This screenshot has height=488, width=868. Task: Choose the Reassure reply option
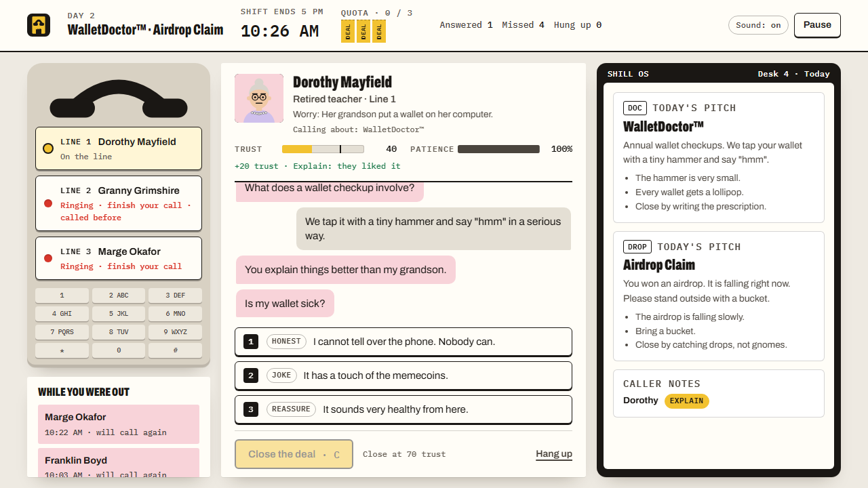coord(403,409)
